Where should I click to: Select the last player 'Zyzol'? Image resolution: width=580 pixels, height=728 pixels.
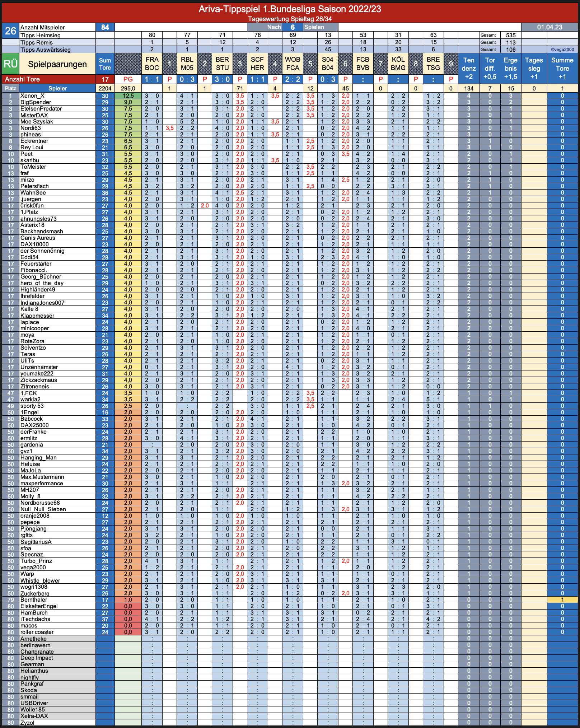[27, 723]
